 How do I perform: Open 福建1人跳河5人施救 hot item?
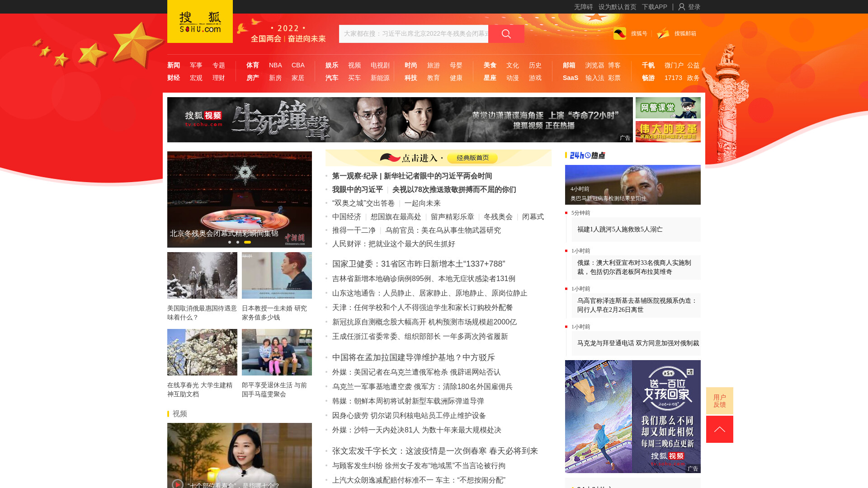click(x=620, y=230)
